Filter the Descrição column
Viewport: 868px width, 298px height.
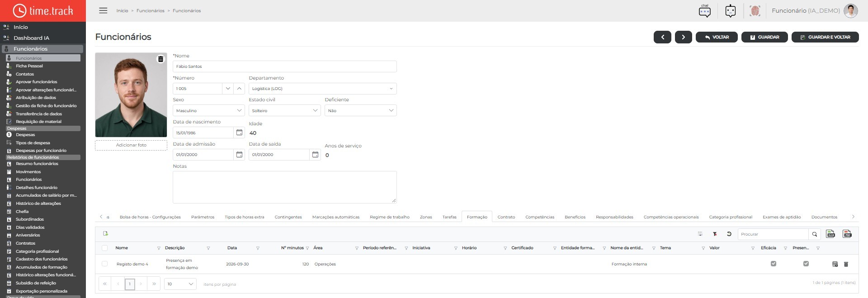coord(208,248)
